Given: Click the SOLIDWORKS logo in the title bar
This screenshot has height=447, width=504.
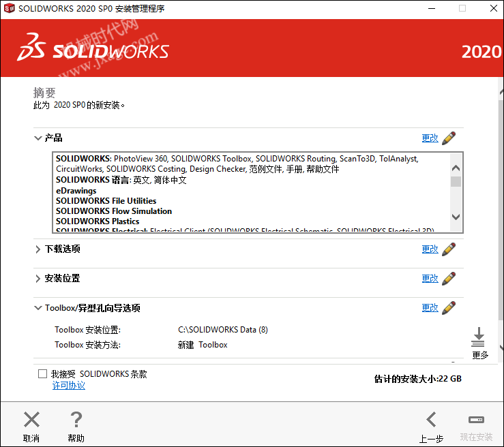Looking at the screenshot, I should pos(10,8).
